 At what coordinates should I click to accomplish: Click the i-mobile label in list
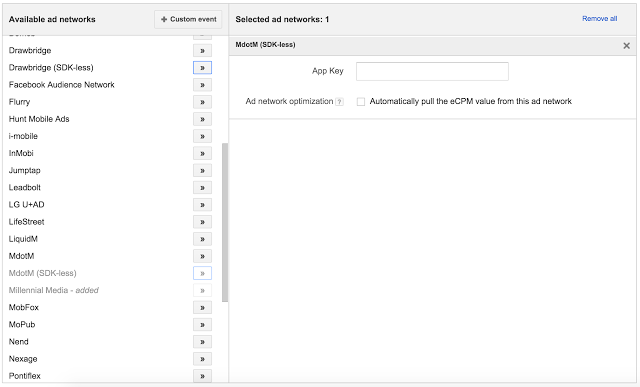(23, 136)
